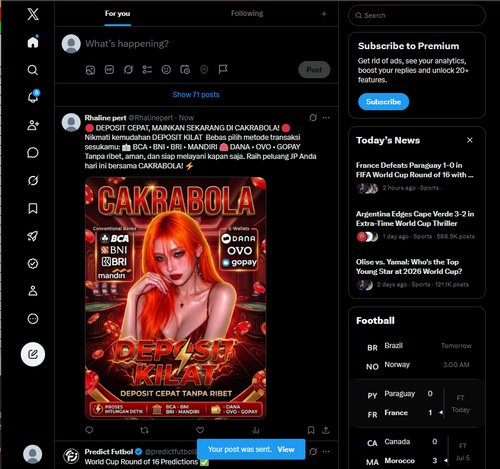Open the CAKRABOLA post image
Viewport: 500px width, 469px height.
[x=175, y=298]
